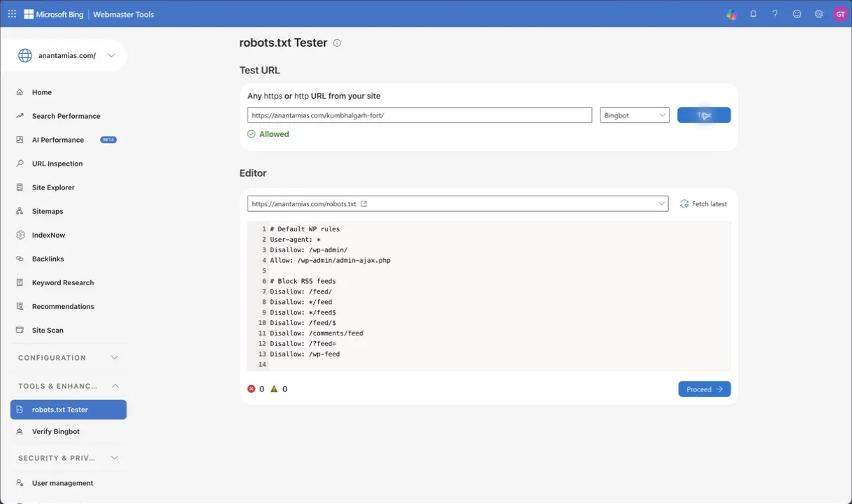Click the User management people icon
This screenshot has width=852, height=504.
(20, 483)
